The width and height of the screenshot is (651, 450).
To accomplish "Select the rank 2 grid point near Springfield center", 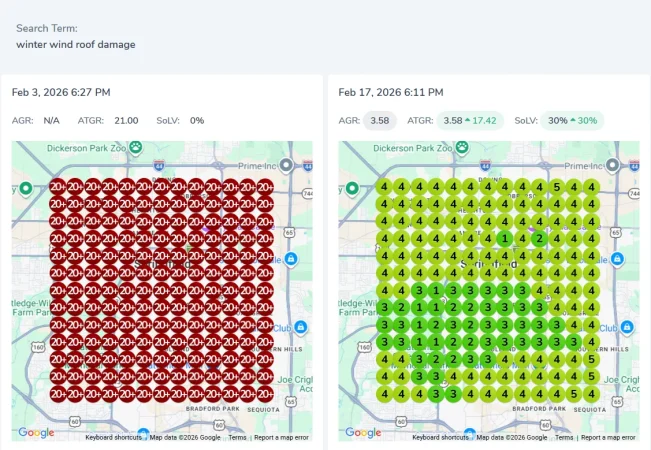I will coord(539,239).
